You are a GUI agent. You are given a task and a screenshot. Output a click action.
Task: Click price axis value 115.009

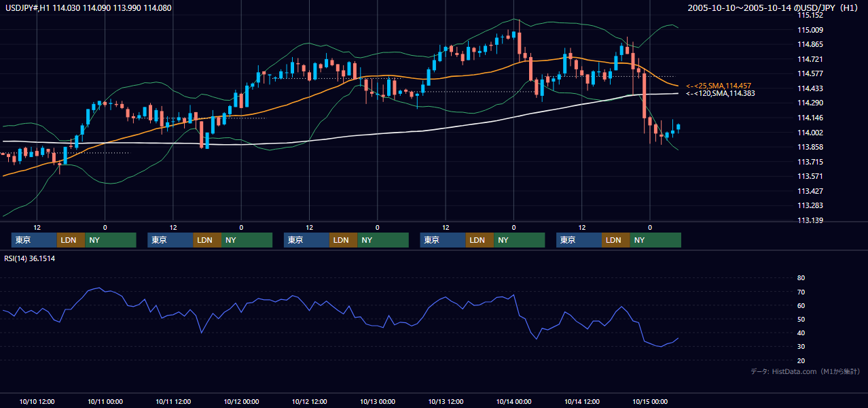[810, 30]
